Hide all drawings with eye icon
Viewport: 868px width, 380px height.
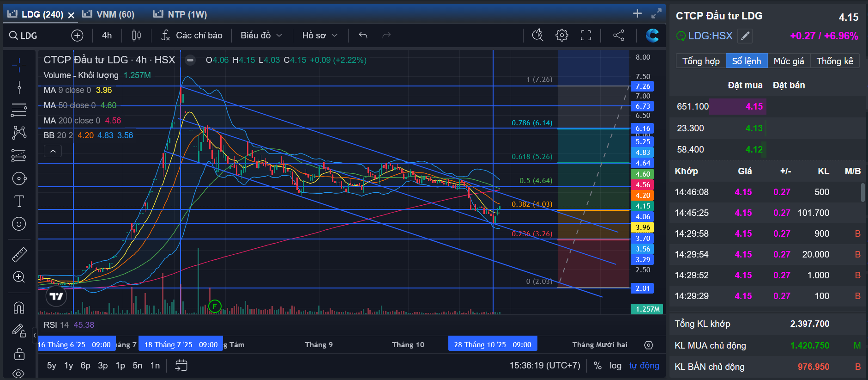(x=19, y=373)
